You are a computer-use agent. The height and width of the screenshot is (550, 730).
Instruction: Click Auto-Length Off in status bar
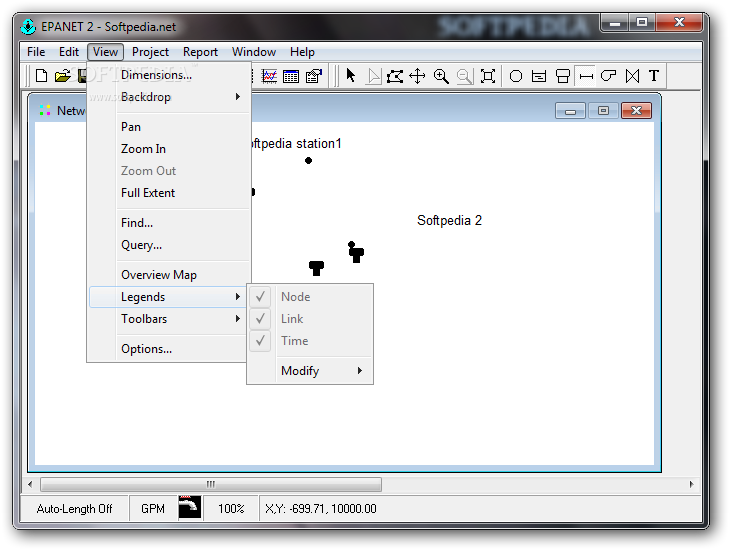coord(74,509)
